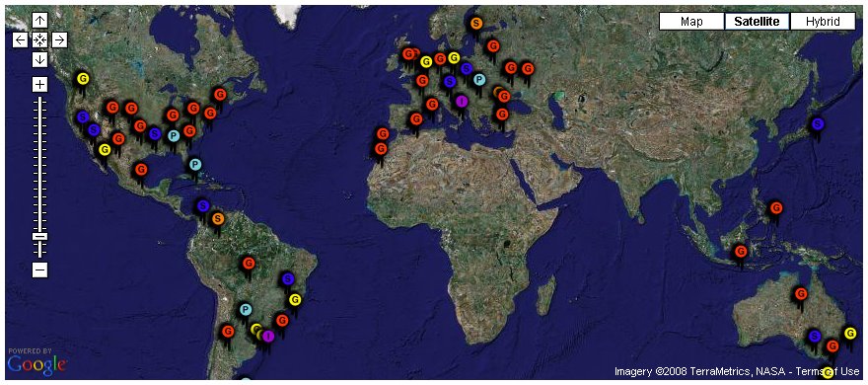
Task: Click the cyan P marker near Florida
Action: pyautogui.click(x=195, y=165)
